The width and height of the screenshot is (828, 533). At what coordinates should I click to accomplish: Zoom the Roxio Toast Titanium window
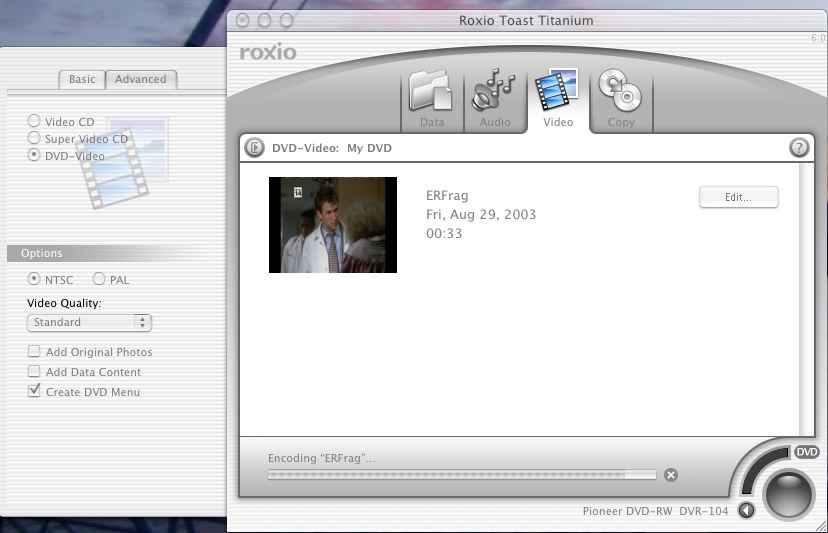click(286, 21)
